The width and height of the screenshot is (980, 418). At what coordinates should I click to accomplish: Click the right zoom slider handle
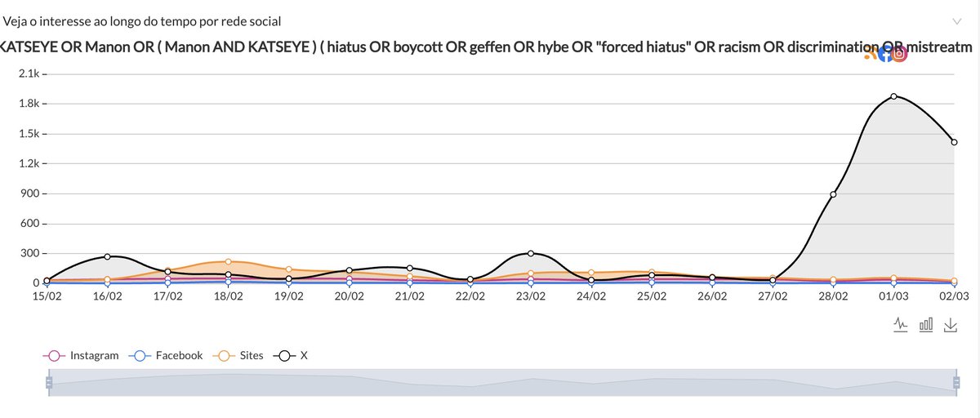click(956, 382)
